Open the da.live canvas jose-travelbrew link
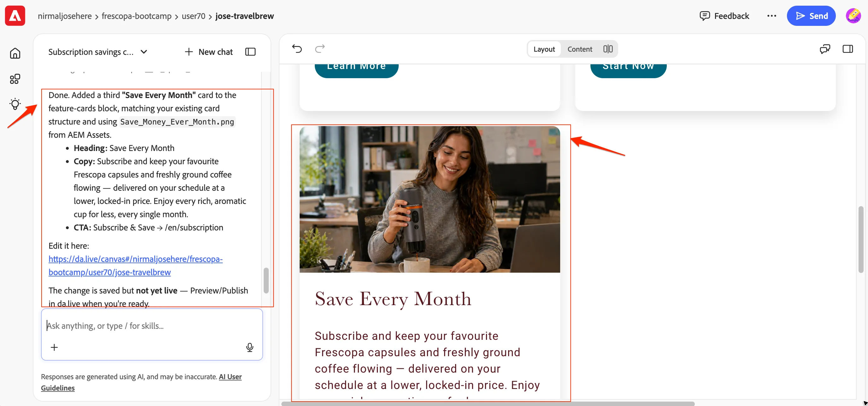 tap(135, 266)
